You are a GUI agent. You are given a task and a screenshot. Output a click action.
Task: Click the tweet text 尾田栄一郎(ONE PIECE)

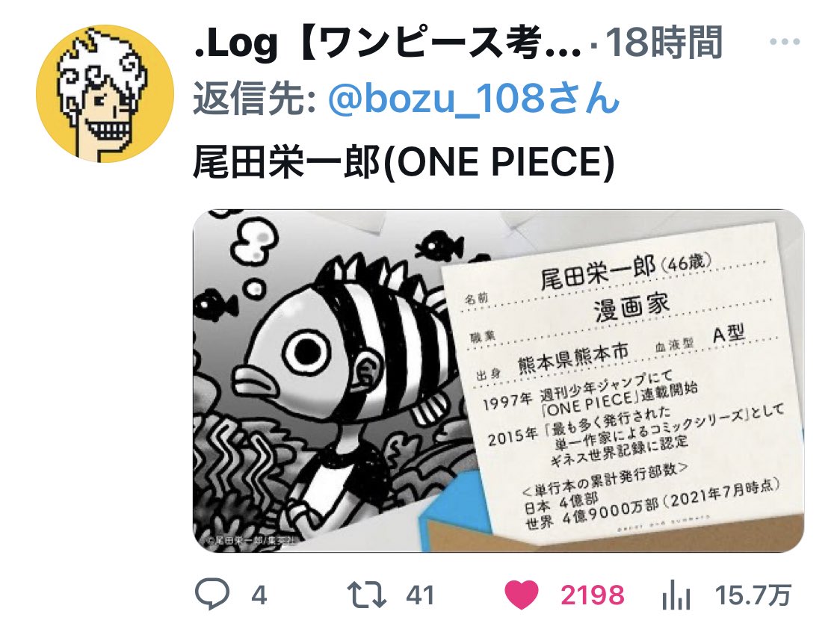pyautogui.click(x=404, y=162)
